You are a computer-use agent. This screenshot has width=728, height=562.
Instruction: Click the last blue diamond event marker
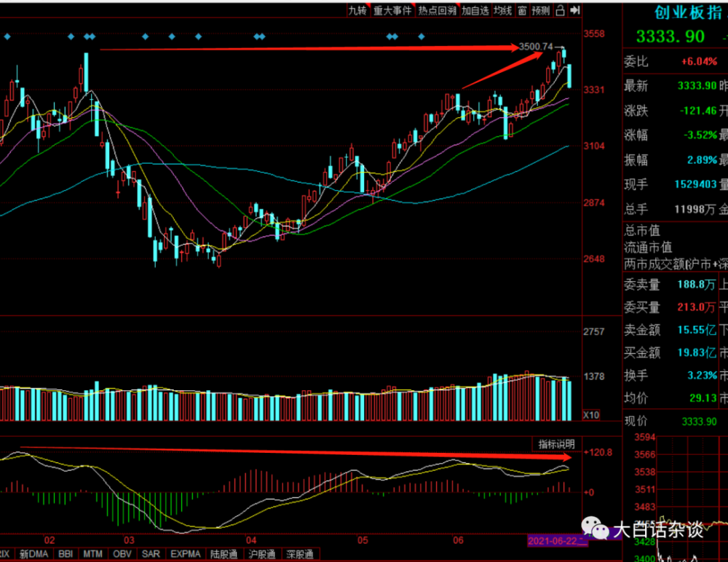(x=421, y=36)
